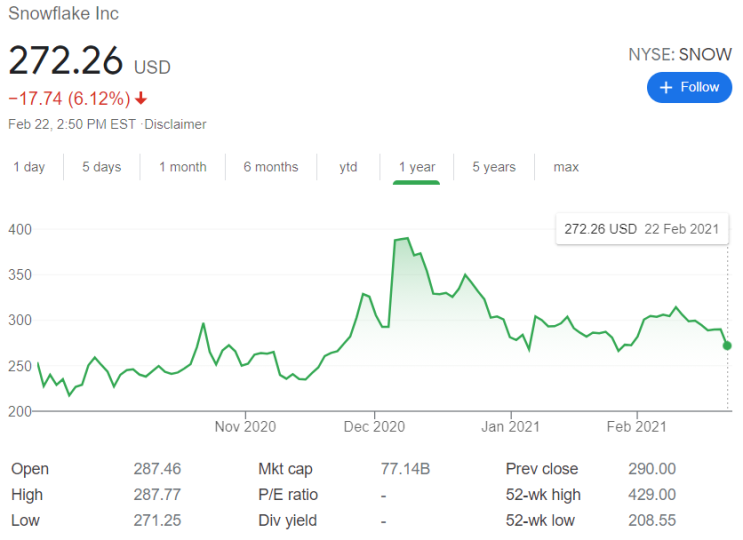
Task: Click the Snowflake Inc title
Action: (x=62, y=14)
